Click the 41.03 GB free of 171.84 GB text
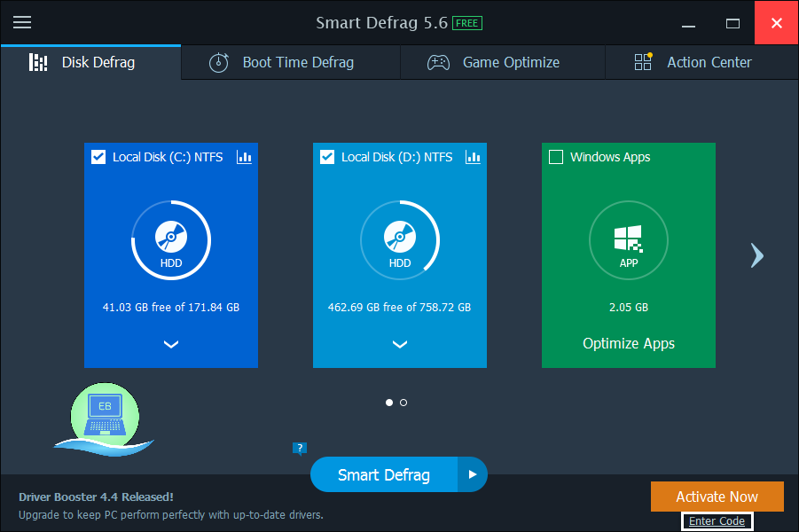Viewport: 799px width, 532px height. pos(171,308)
